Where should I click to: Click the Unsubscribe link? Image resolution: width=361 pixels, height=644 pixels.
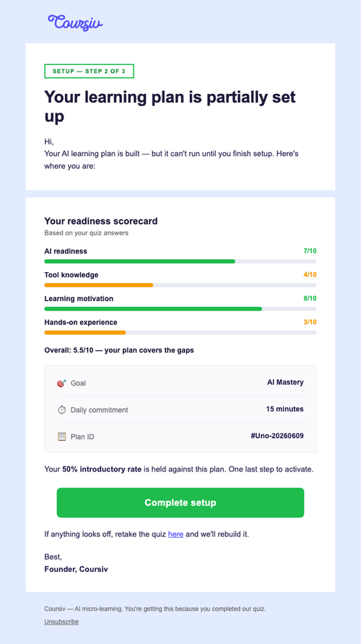pos(61,622)
